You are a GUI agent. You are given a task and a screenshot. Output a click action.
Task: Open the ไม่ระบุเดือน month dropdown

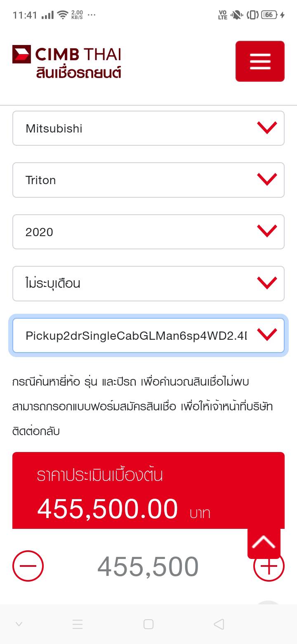148,284
